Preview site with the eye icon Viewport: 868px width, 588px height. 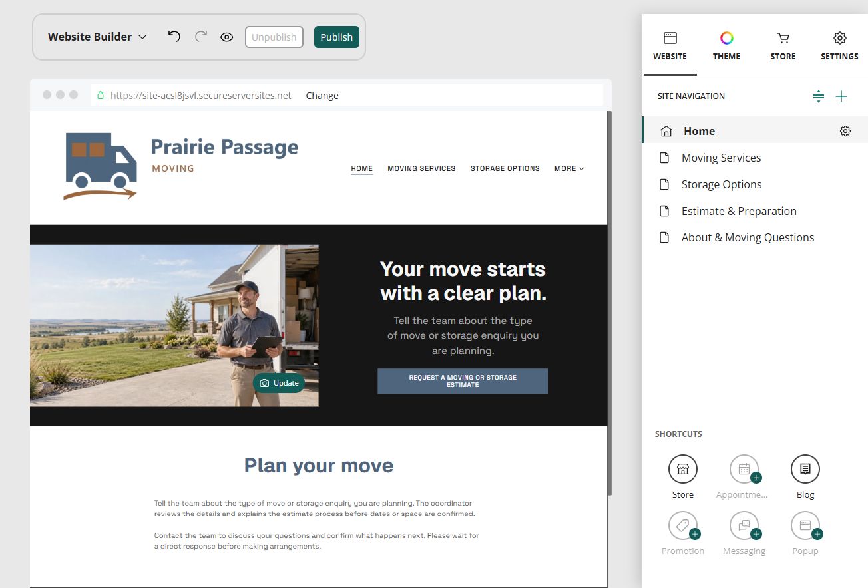click(x=227, y=37)
